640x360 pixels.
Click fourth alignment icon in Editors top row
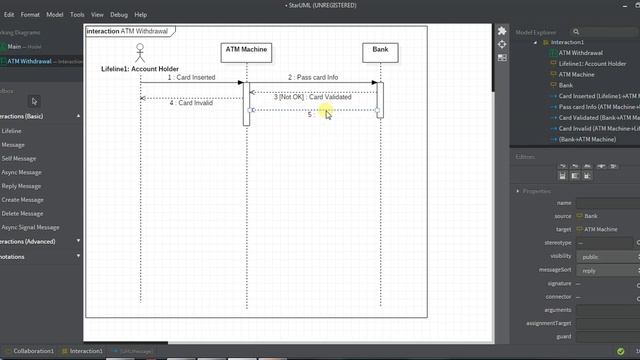pyautogui.click(x=601, y=166)
